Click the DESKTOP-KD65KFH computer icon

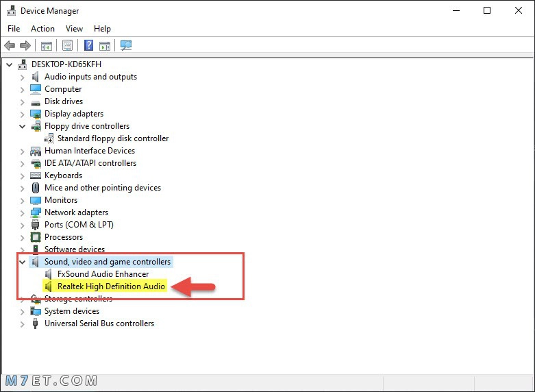pyautogui.click(x=23, y=64)
